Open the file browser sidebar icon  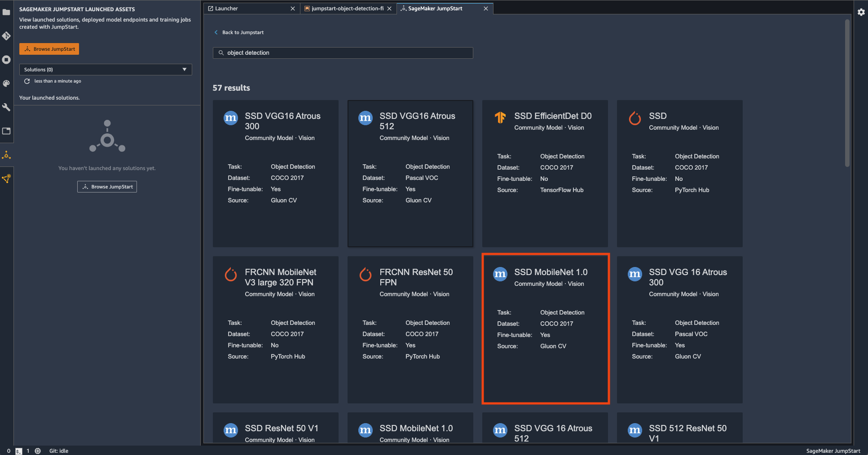[x=6, y=12]
